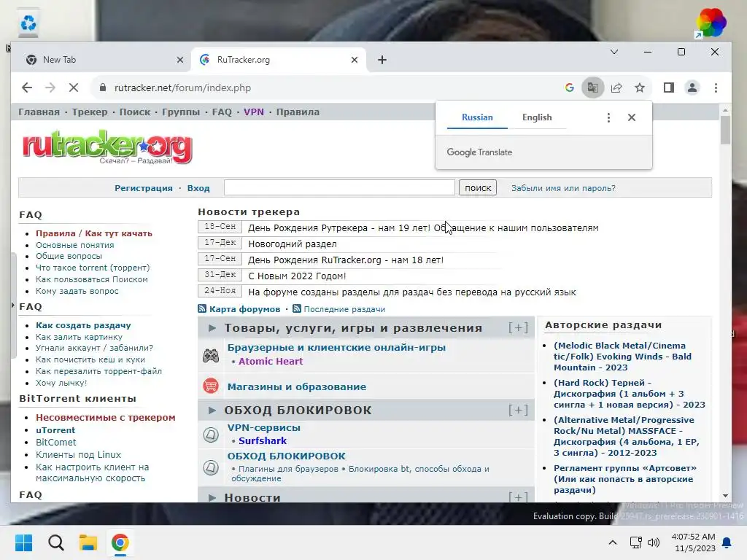Open the Chrome three-dot menu
Image resolution: width=747 pixels, height=560 pixels.
pyautogui.click(x=716, y=87)
